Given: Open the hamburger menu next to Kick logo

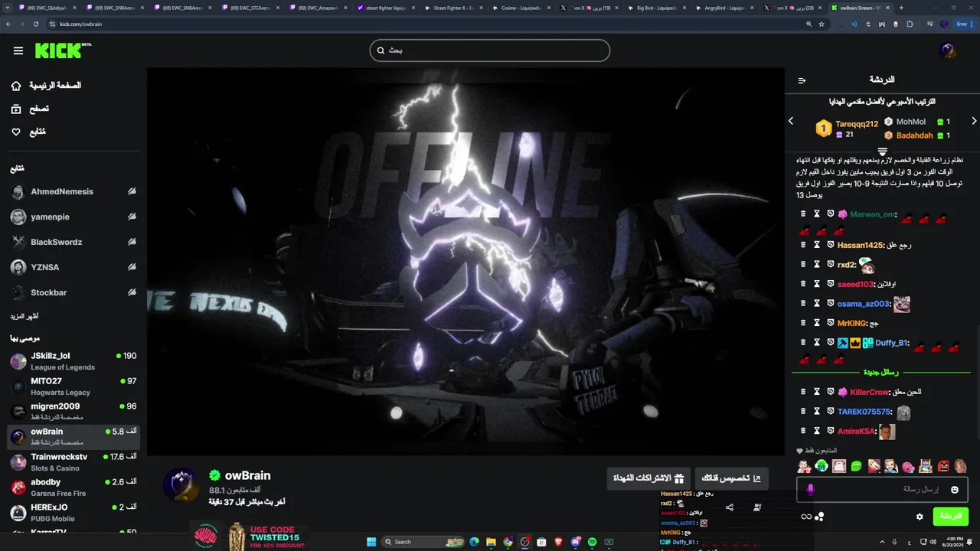Looking at the screenshot, I should pos(18,51).
